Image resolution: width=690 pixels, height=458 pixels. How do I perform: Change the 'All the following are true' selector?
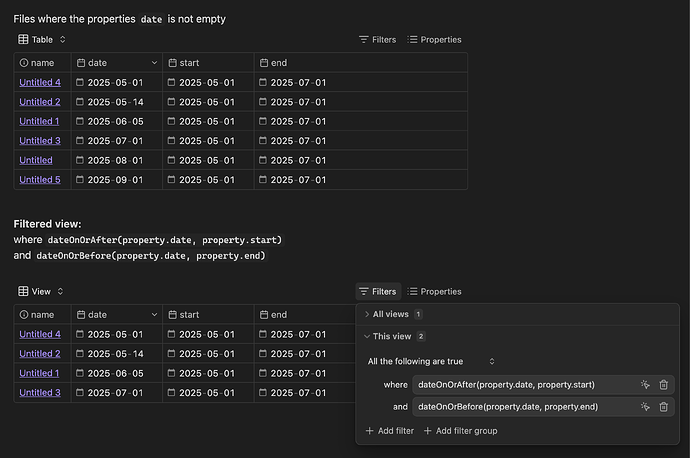(x=431, y=361)
